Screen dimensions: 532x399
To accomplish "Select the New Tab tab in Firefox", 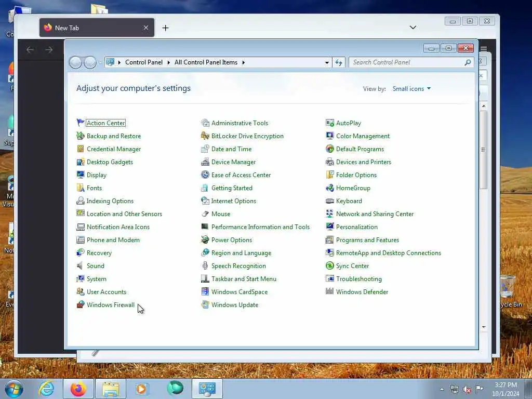I will (97, 28).
